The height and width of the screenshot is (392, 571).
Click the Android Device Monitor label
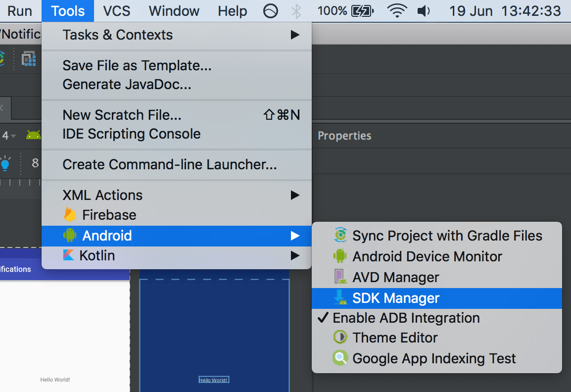tap(427, 256)
